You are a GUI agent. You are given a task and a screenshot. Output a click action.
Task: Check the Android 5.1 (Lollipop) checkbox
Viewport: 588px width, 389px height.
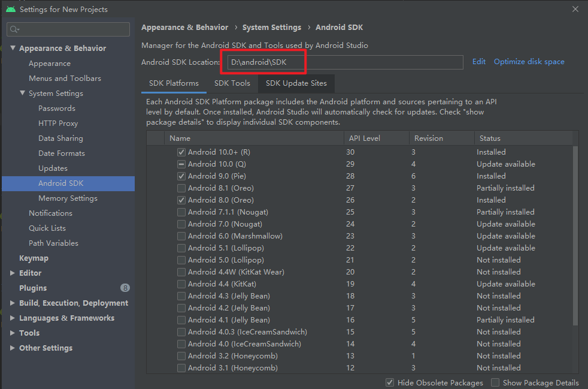coord(181,248)
